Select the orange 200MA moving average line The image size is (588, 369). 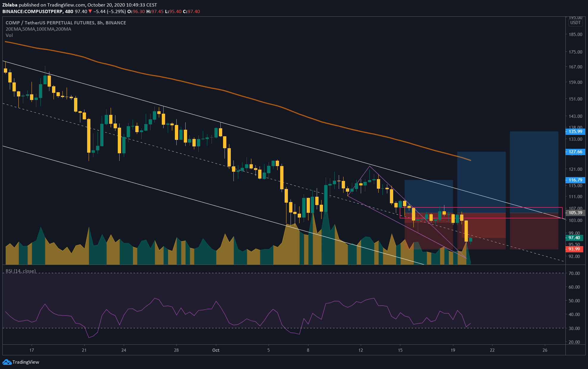click(x=238, y=95)
